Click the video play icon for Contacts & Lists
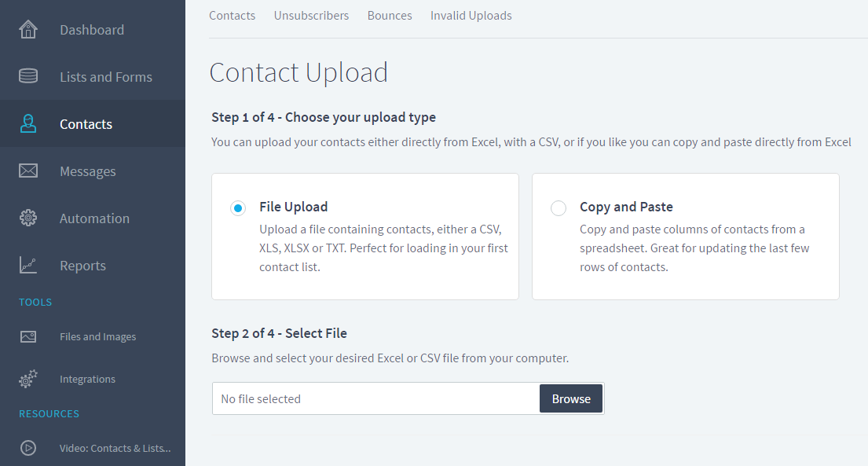868x466 pixels. (x=28, y=448)
